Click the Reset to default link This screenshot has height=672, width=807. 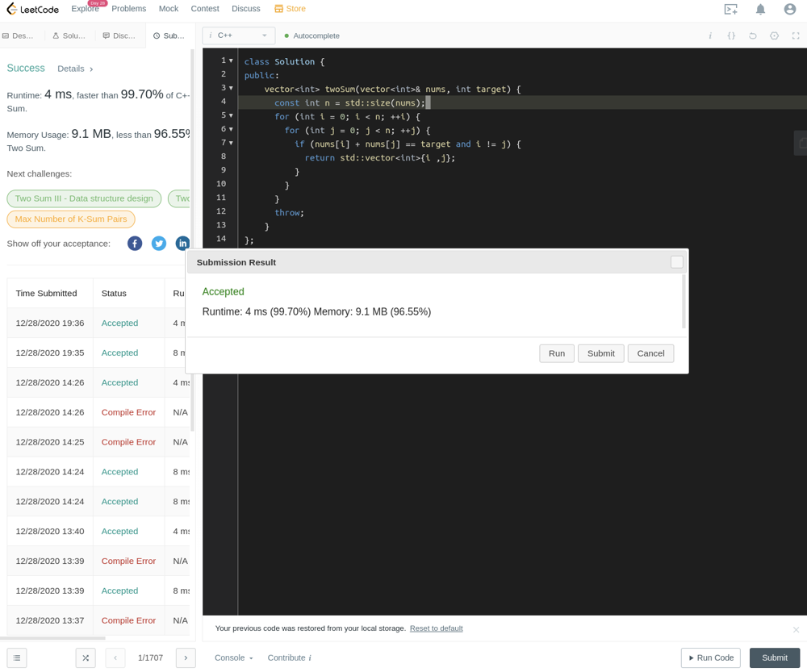[x=436, y=628]
